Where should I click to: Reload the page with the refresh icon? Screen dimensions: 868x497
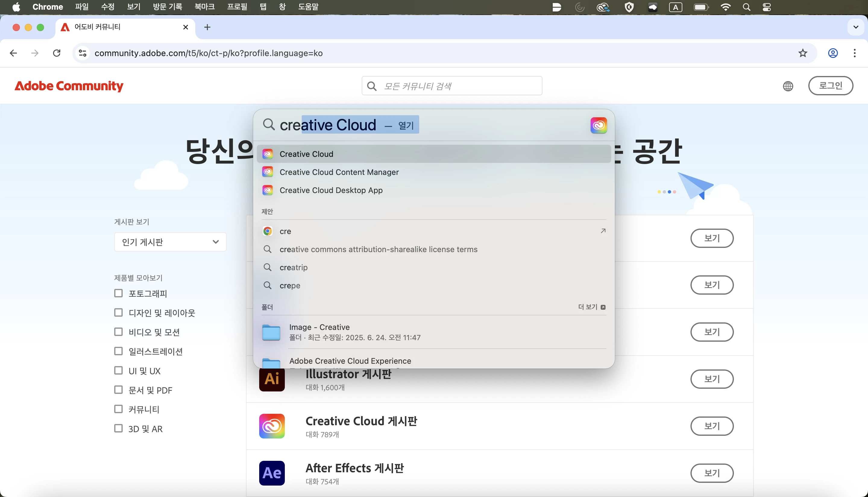point(57,53)
